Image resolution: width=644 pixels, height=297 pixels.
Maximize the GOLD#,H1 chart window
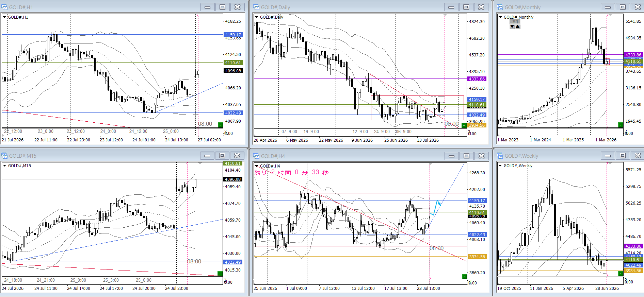[x=222, y=7]
